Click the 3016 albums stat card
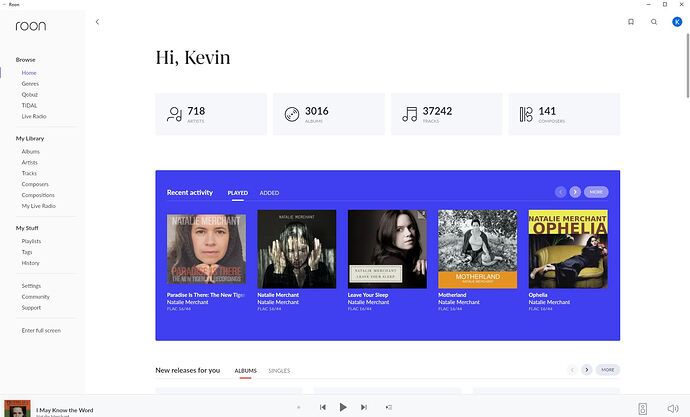690x417 pixels. coord(329,114)
